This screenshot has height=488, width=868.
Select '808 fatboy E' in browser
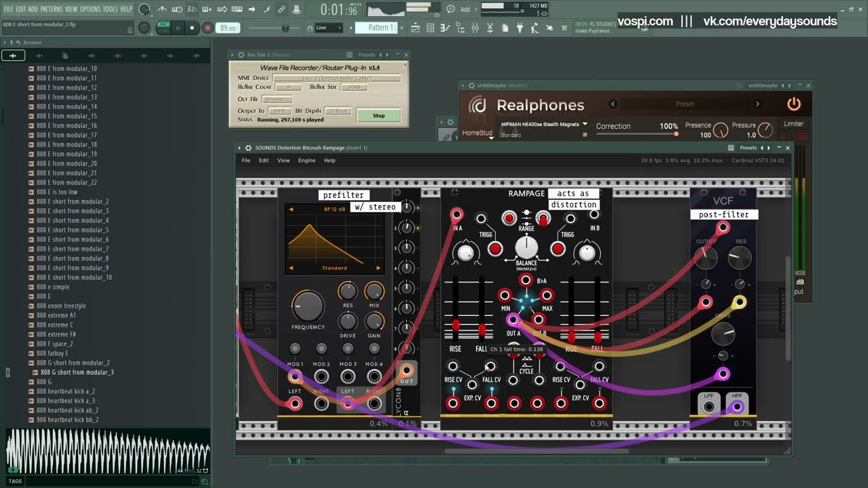(x=52, y=353)
